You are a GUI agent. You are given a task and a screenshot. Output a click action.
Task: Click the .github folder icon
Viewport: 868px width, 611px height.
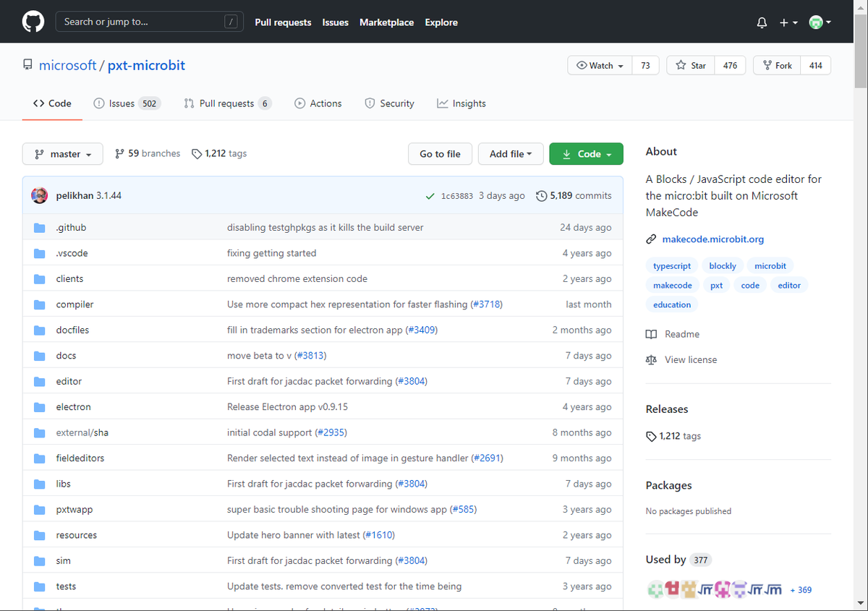click(40, 228)
